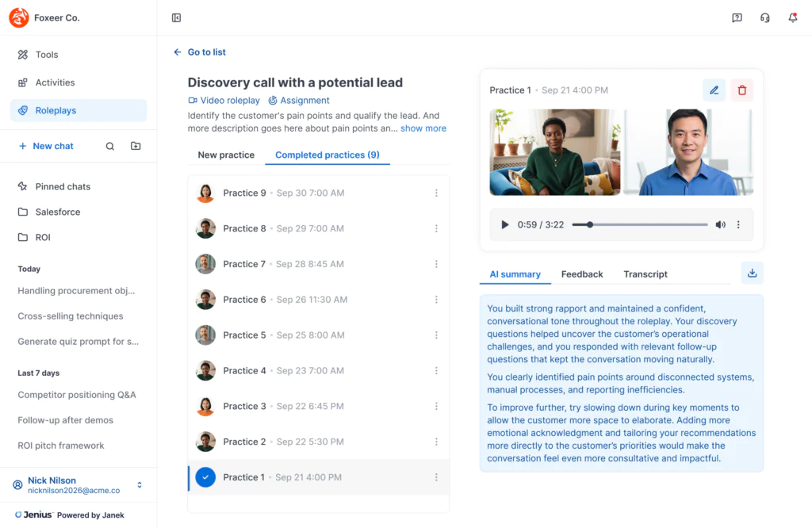Delete Practice 1 with the trash icon
812x528 pixels.
tap(742, 90)
